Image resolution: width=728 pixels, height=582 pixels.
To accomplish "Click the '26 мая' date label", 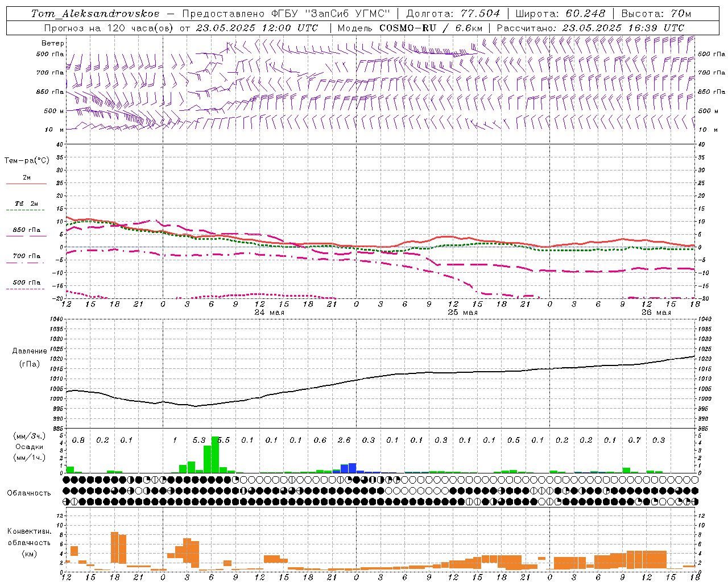I will click(656, 313).
